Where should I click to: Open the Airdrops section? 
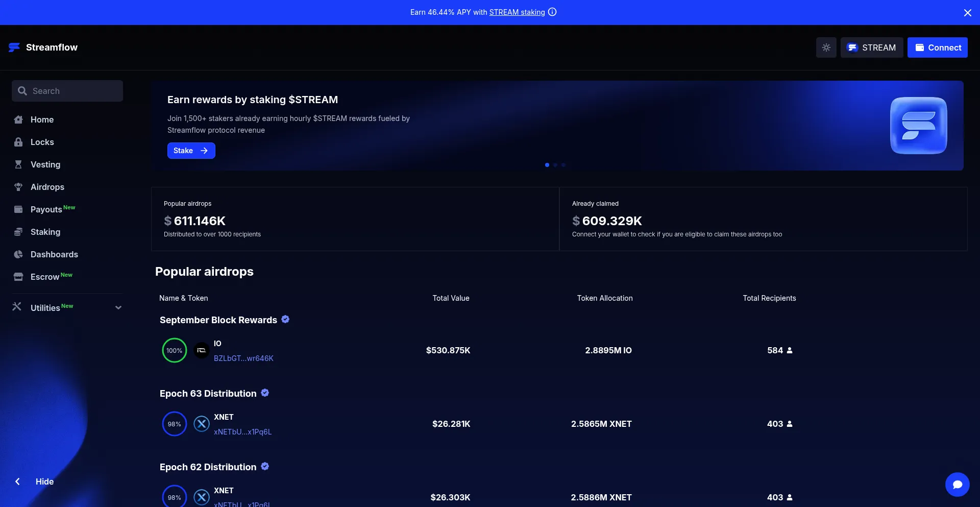coord(47,187)
